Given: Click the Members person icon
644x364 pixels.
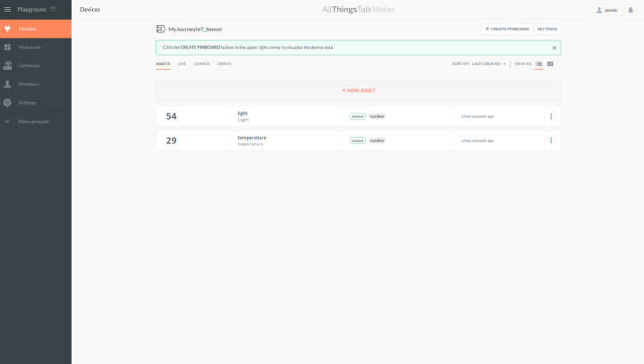Looking at the screenshot, I should pyautogui.click(x=7, y=84).
